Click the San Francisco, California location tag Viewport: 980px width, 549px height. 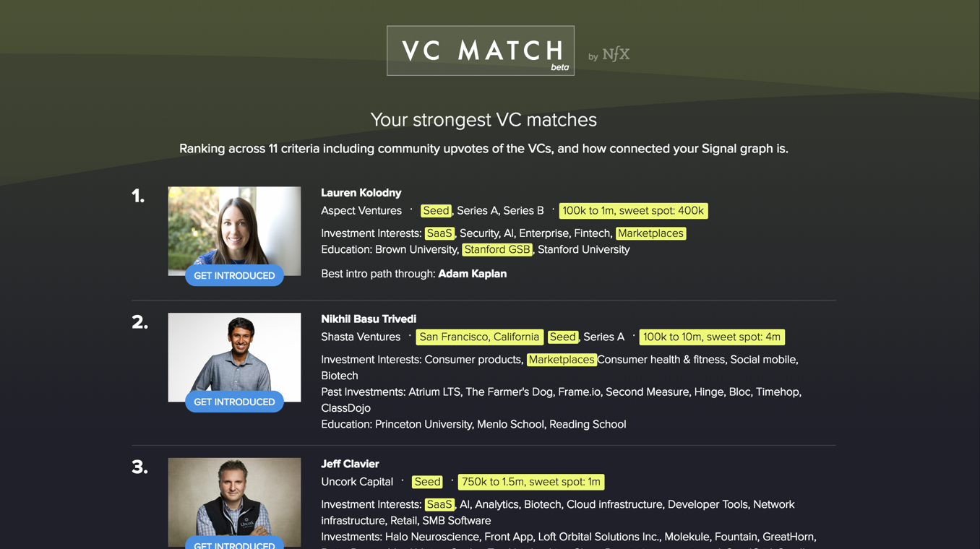[479, 337]
